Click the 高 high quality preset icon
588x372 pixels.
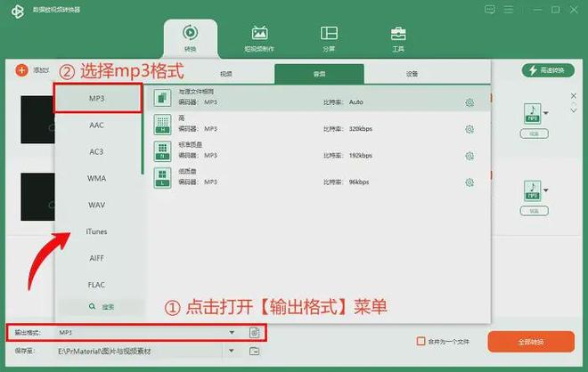coord(162,125)
